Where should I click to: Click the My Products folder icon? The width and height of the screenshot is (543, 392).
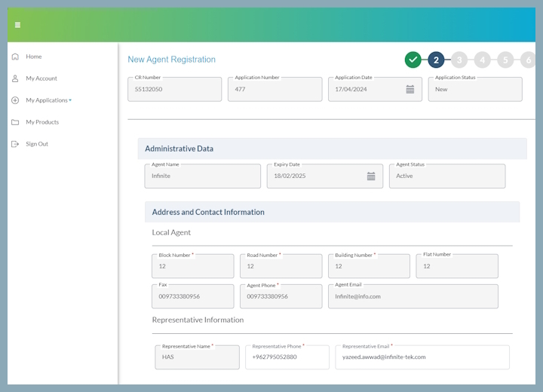pyautogui.click(x=15, y=122)
